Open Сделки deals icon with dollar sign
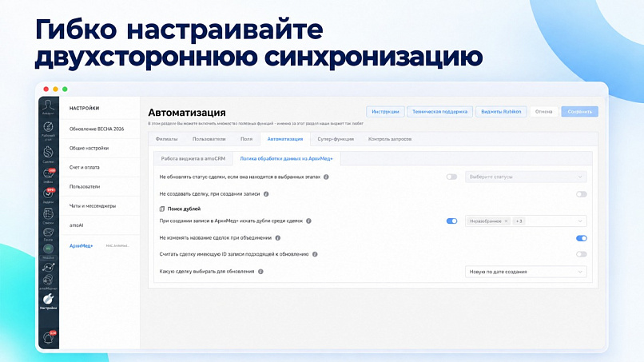644x362 pixels. pos(49,153)
